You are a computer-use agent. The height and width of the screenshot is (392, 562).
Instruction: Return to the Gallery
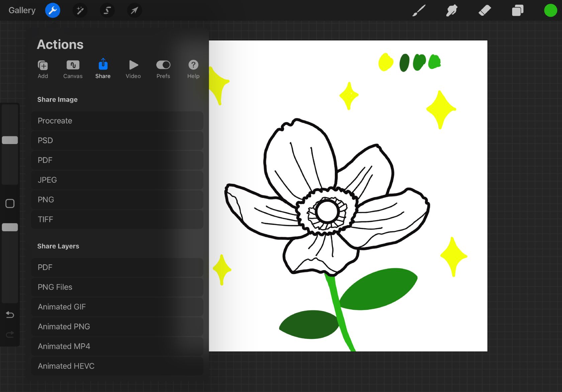point(21,10)
